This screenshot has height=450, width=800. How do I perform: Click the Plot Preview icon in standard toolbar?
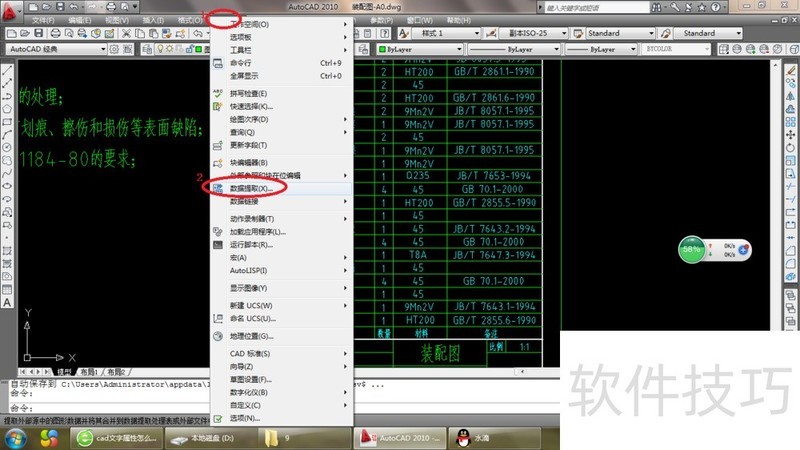pyautogui.click(x=68, y=34)
